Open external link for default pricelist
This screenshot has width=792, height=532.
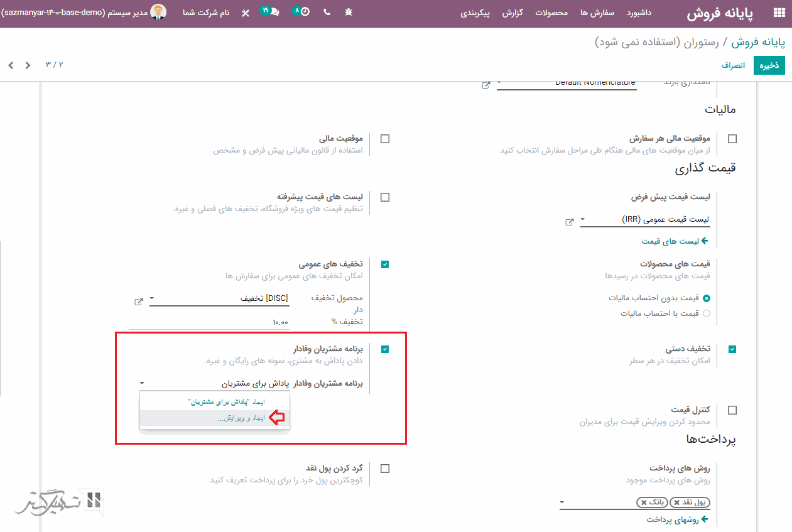(x=570, y=222)
